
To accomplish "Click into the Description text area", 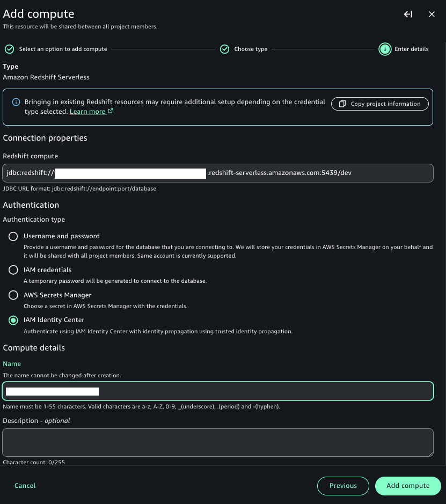I will point(217,442).
